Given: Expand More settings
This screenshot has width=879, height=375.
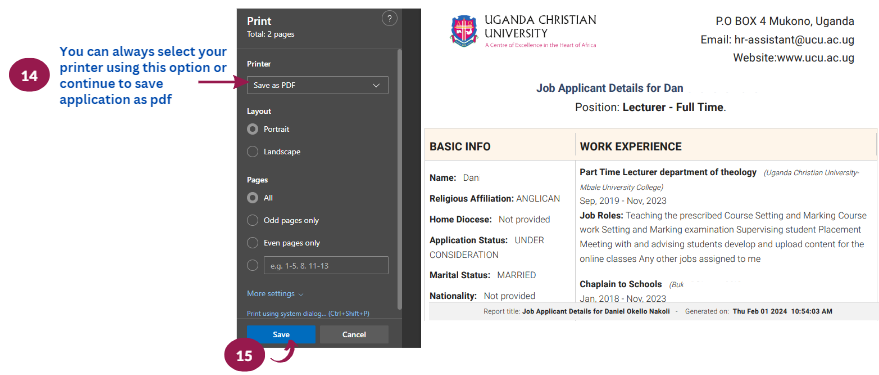Looking at the screenshot, I should (x=275, y=294).
